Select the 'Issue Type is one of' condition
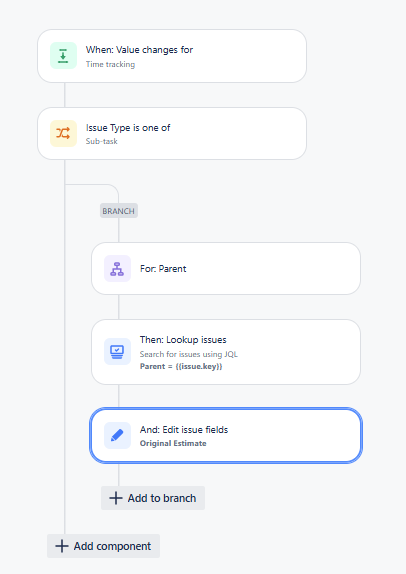The height and width of the screenshot is (574, 406). [x=172, y=134]
